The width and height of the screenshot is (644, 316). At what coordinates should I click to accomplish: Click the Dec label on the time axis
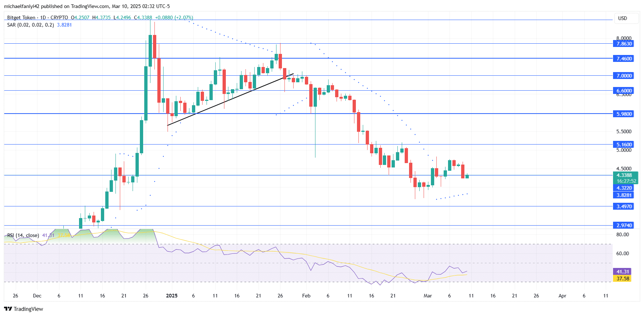[x=37, y=296]
